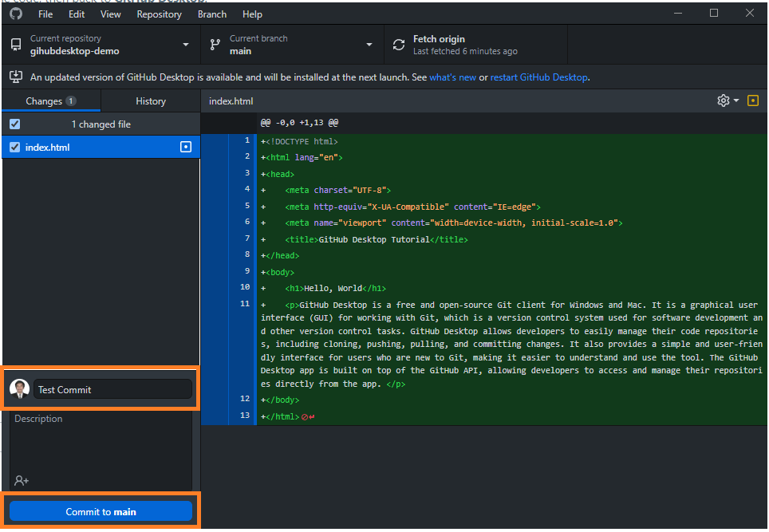Click the Fetch origin sync arrows icon
769x532 pixels.
pos(399,45)
